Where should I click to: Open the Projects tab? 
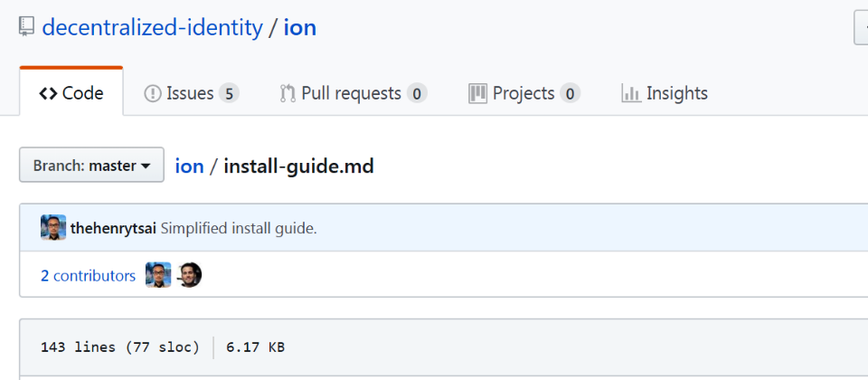(524, 93)
